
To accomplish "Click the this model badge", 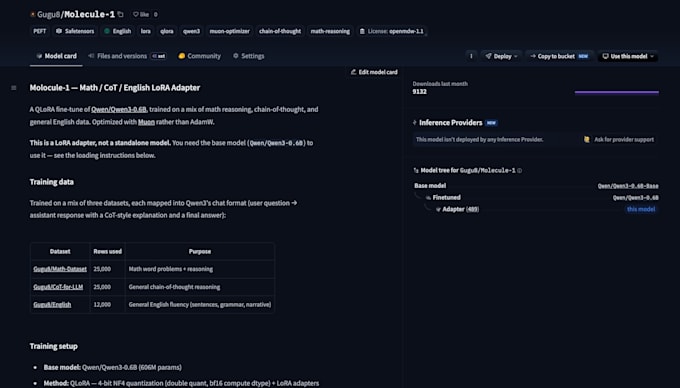I will point(641,209).
